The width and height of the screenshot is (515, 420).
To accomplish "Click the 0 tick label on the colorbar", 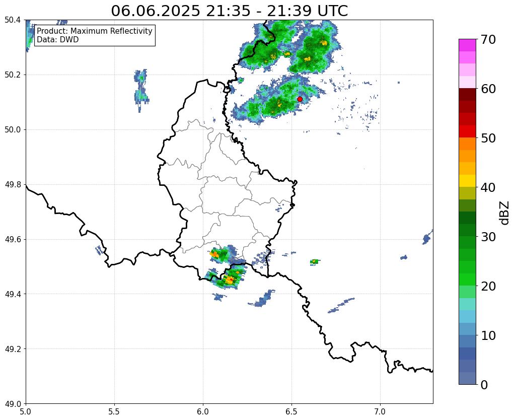I will click(484, 385).
